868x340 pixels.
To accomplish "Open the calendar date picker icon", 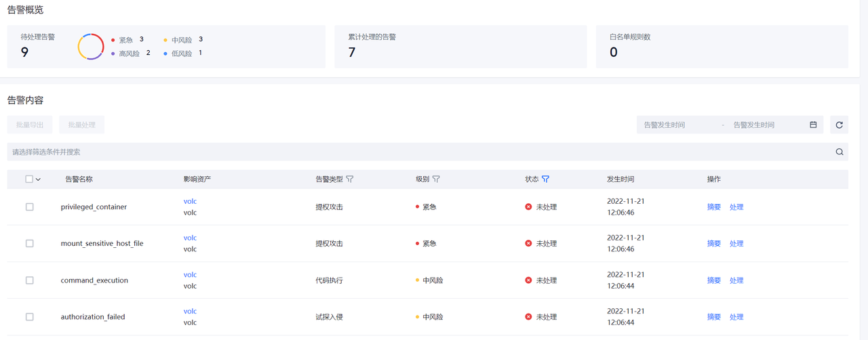I will 813,125.
